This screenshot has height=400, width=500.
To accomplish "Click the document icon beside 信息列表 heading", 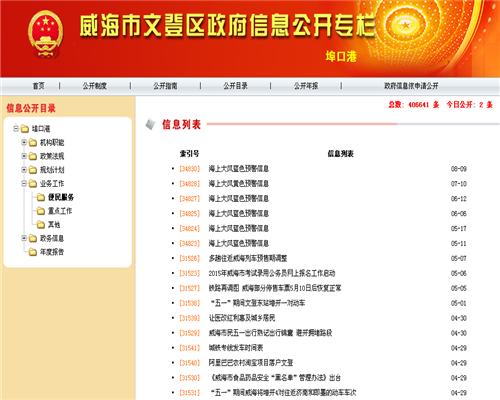I will pos(150,124).
